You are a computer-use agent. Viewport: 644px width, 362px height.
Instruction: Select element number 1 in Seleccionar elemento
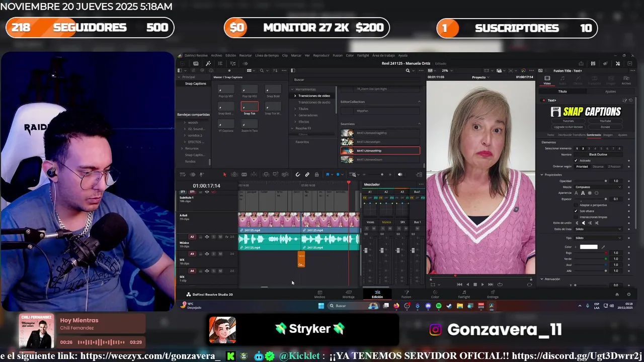coord(577,149)
